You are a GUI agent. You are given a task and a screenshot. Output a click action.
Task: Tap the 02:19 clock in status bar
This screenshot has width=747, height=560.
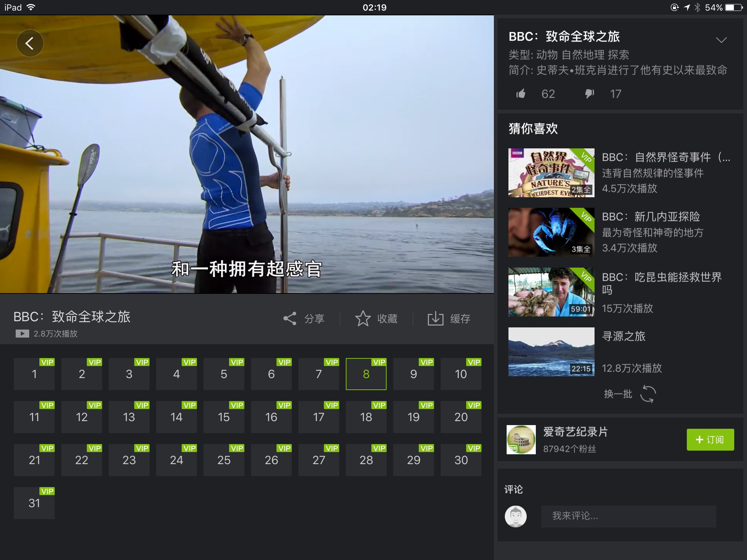(375, 7)
